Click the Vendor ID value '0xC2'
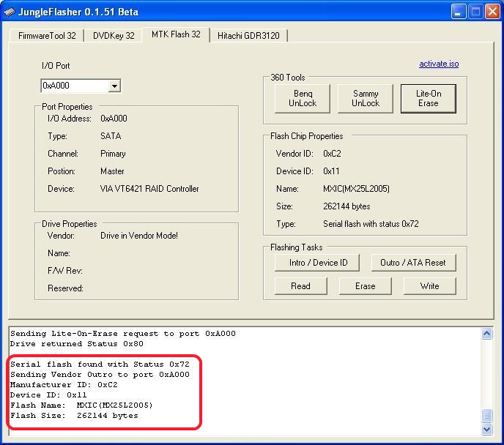 (x=332, y=154)
